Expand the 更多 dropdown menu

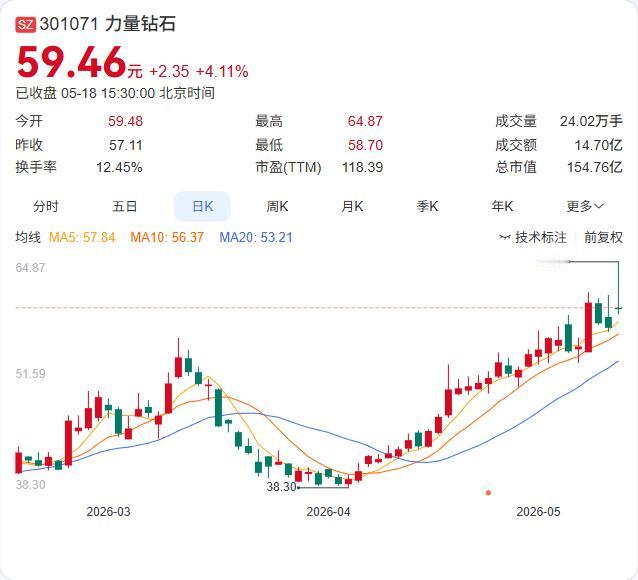584,206
